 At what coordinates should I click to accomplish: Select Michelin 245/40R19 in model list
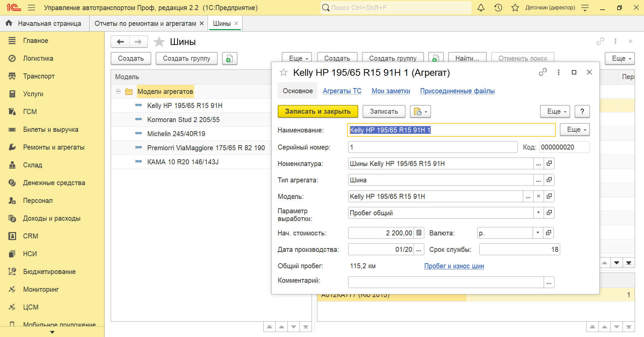pyautogui.click(x=176, y=134)
